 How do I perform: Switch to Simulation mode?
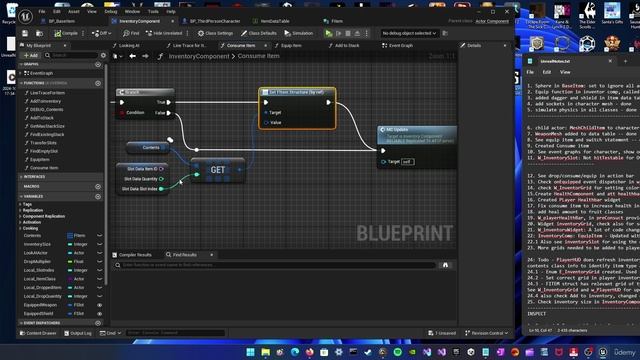click(298, 33)
